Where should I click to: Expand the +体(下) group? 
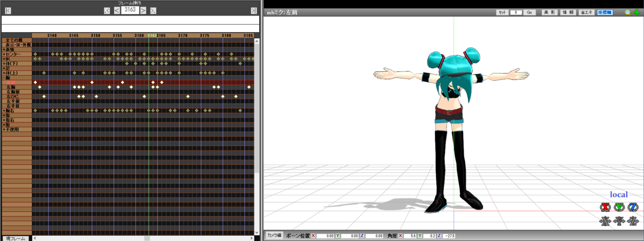pos(17,64)
